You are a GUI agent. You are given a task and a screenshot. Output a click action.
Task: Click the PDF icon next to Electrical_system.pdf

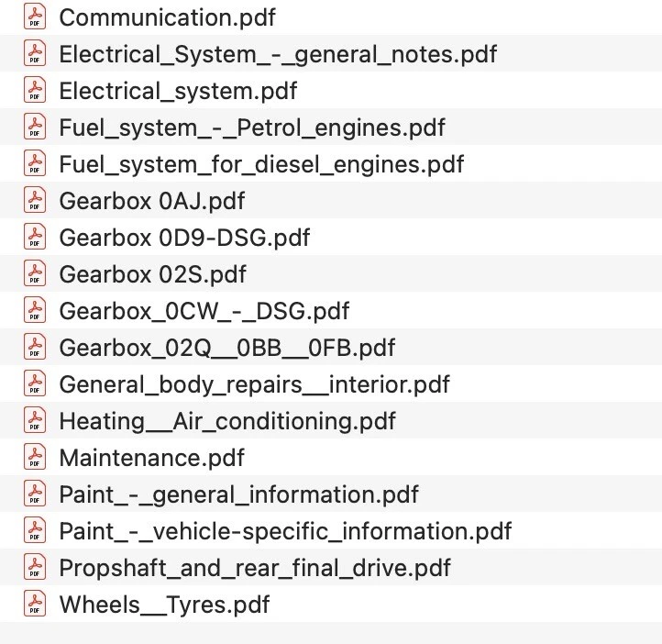35,90
